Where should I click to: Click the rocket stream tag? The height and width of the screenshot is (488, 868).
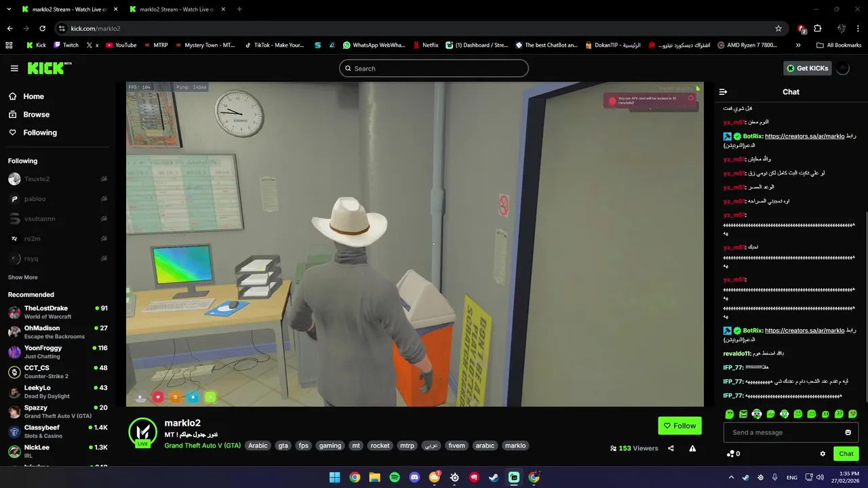point(380,446)
